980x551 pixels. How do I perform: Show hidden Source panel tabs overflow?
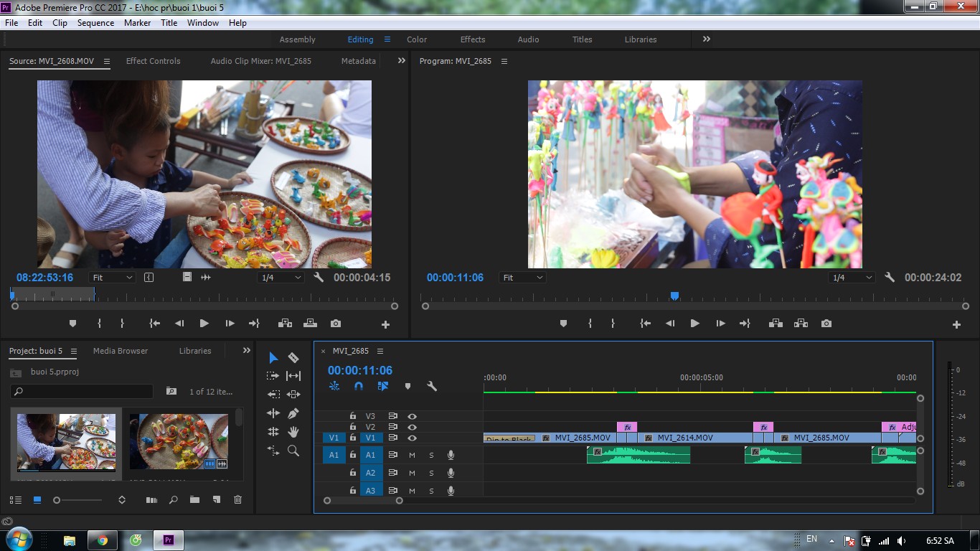(x=402, y=61)
